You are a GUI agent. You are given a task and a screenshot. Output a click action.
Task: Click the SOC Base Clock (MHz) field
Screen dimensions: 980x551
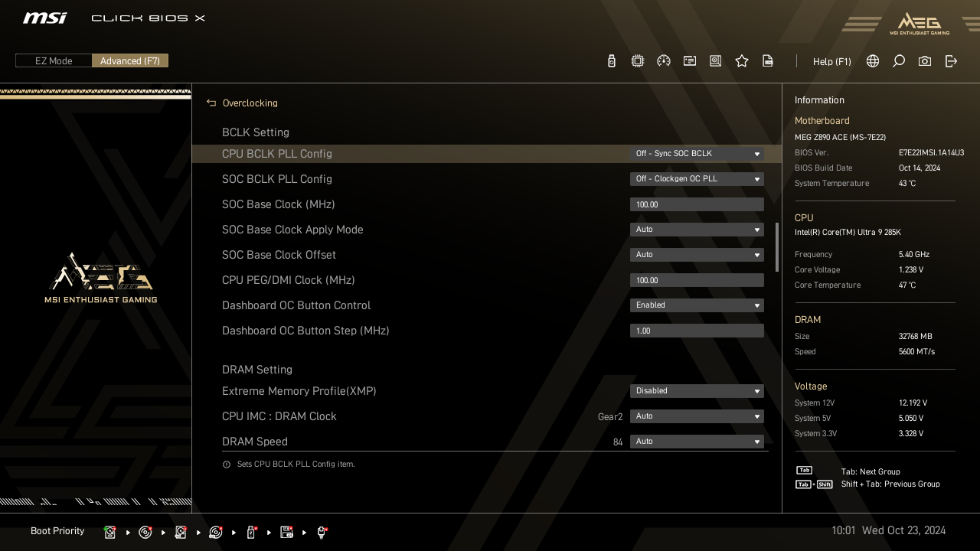[696, 204]
